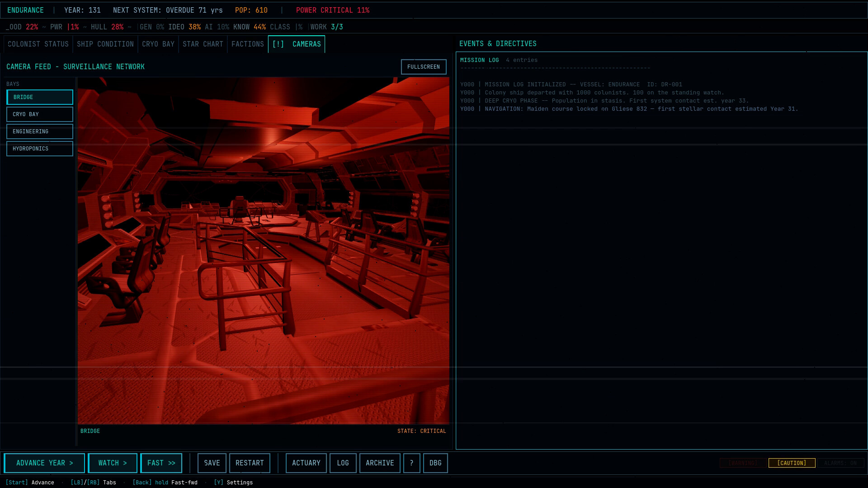
Task: Open the Cryo Bay tab
Action: (158, 44)
